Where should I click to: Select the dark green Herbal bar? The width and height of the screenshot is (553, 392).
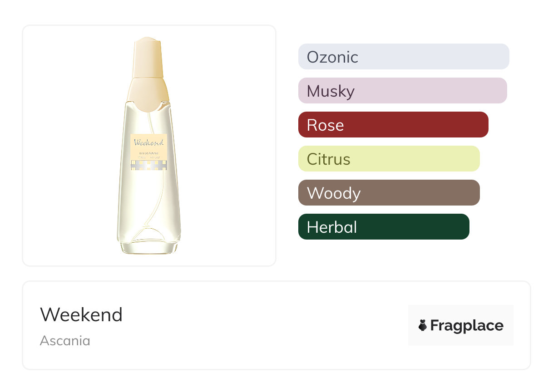[x=383, y=227]
